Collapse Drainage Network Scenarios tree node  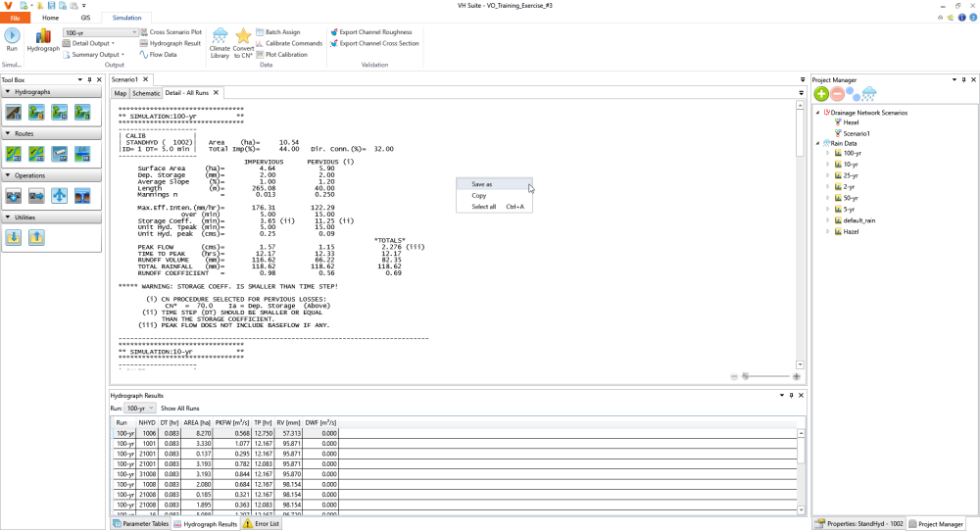(x=817, y=113)
